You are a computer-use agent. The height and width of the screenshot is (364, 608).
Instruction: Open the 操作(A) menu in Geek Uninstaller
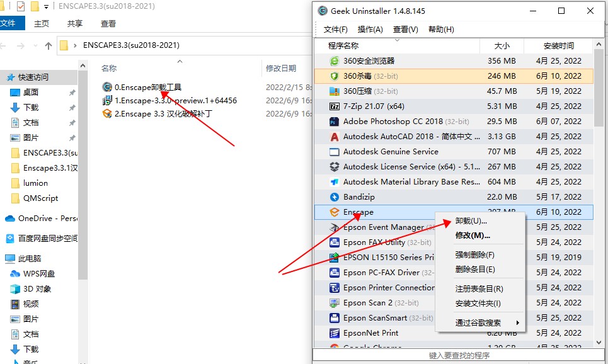[x=370, y=30]
